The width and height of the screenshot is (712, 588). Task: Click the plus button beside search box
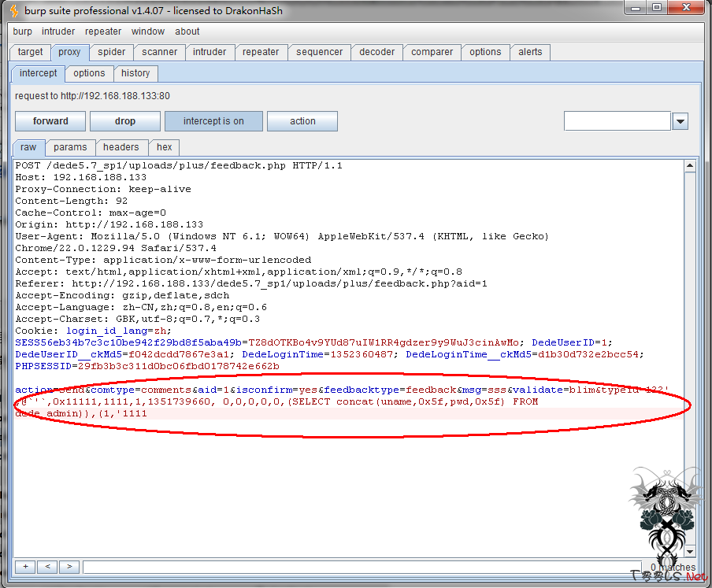(x=25, y=567)
